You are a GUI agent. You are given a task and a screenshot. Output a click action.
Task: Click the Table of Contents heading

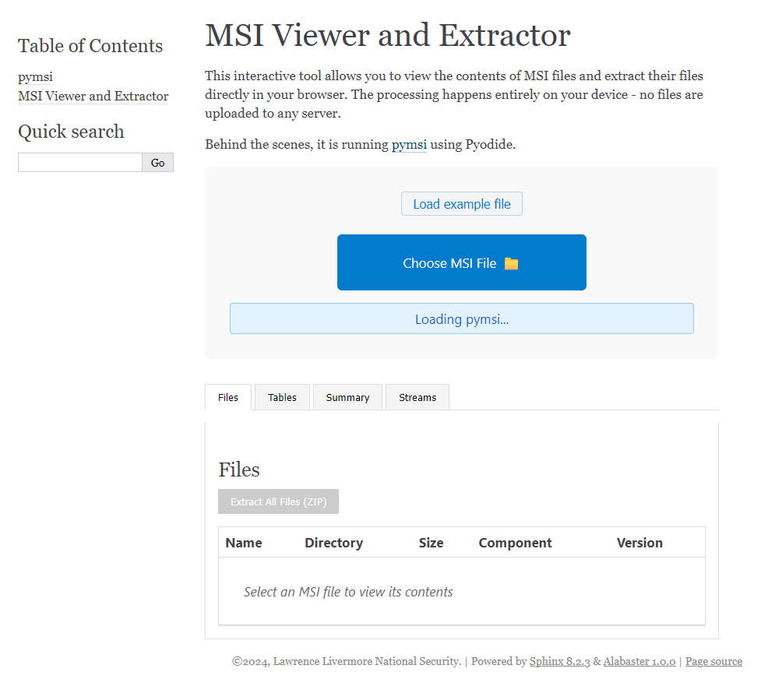[90, 45]
